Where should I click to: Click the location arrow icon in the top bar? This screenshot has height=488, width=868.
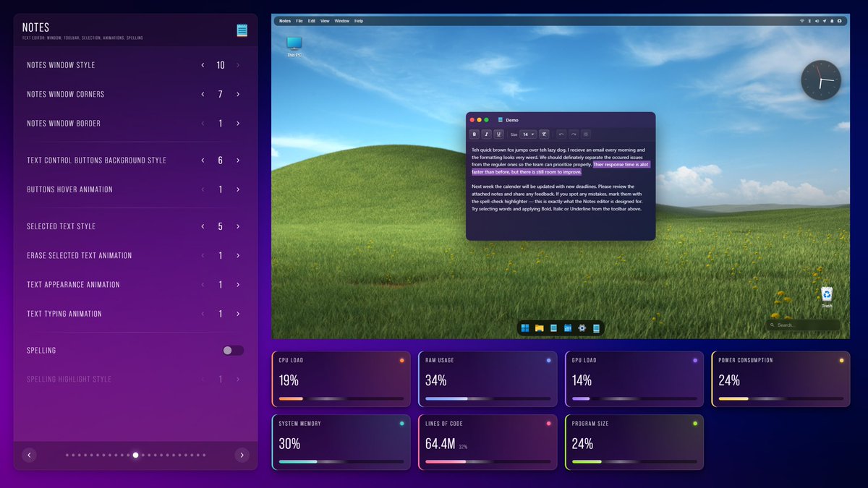[825, 21]
